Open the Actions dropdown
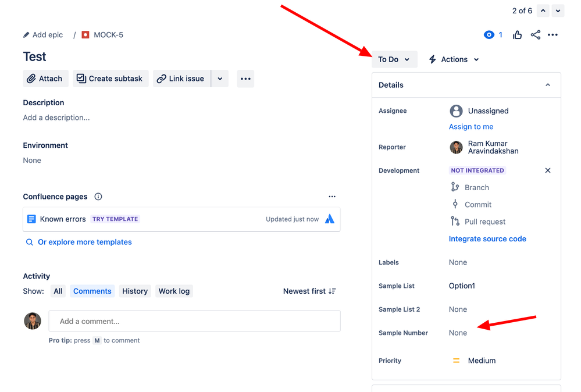Image resolution: width=581 pixels, height=392 pixels. click(x=454, y=59)
